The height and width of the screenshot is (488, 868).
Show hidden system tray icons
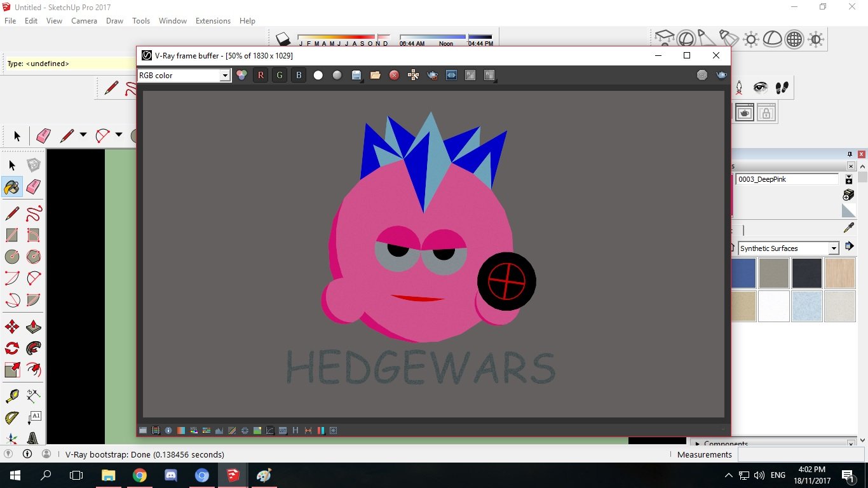(729, 475)
